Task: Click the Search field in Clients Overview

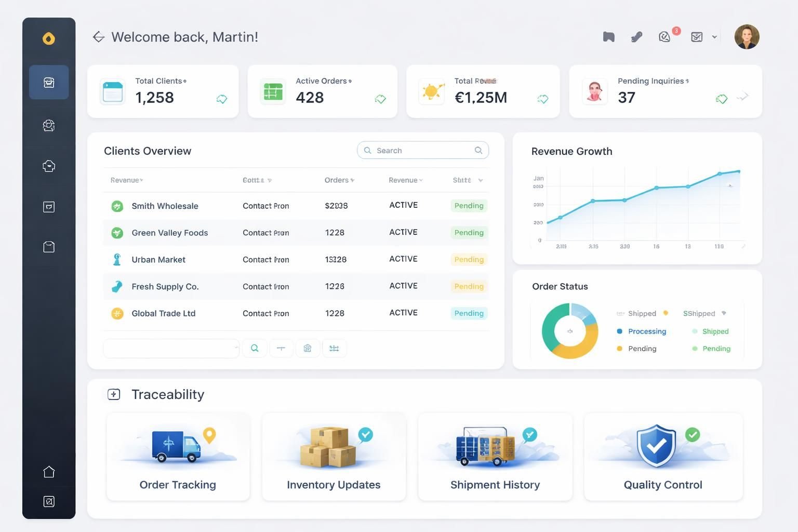Action: [422, 150]
